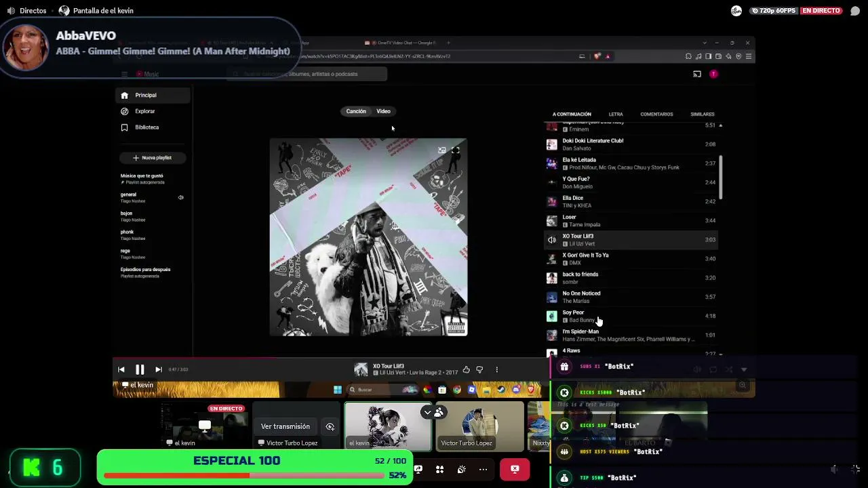
Task: Open the player bar three-dot menu
Action: pyautogui.click(x=496, y=369)
